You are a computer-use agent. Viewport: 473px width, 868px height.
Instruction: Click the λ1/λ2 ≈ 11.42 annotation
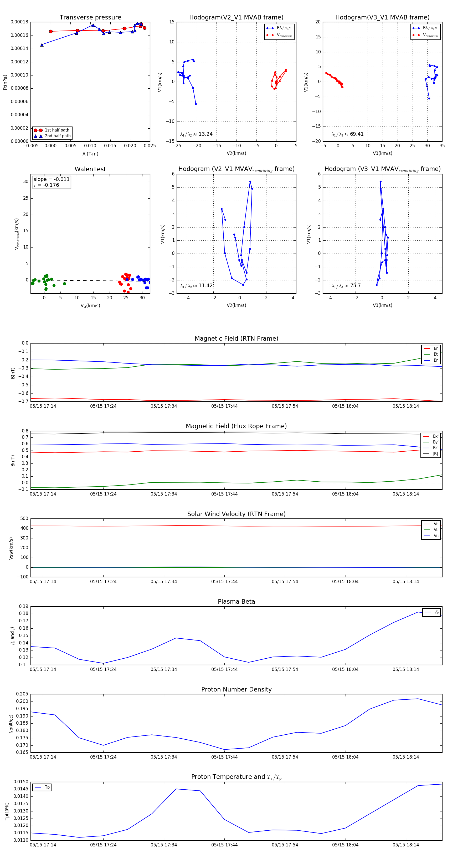tap(196, 286)
